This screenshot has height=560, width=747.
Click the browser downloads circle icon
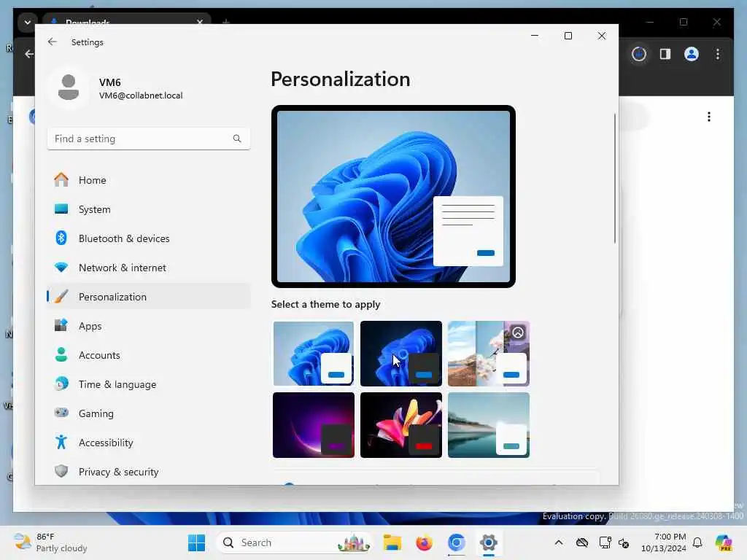(x=639, y=54)
